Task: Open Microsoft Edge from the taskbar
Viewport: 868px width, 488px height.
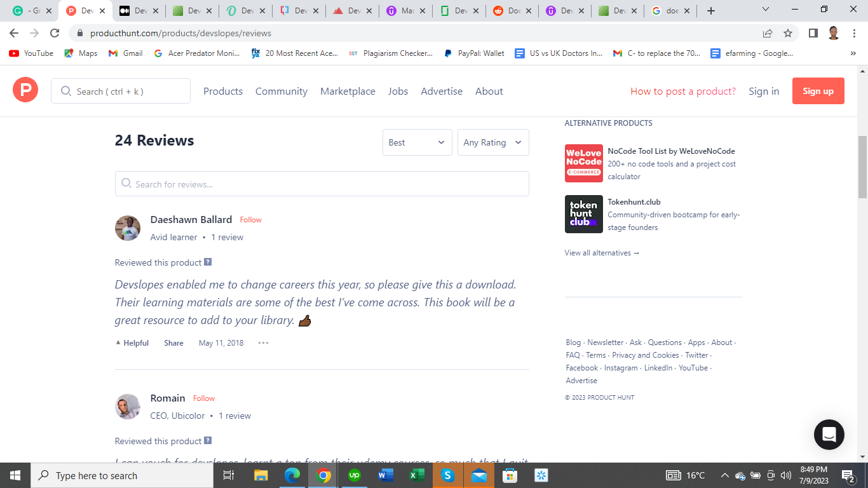Action: point(292,475)
